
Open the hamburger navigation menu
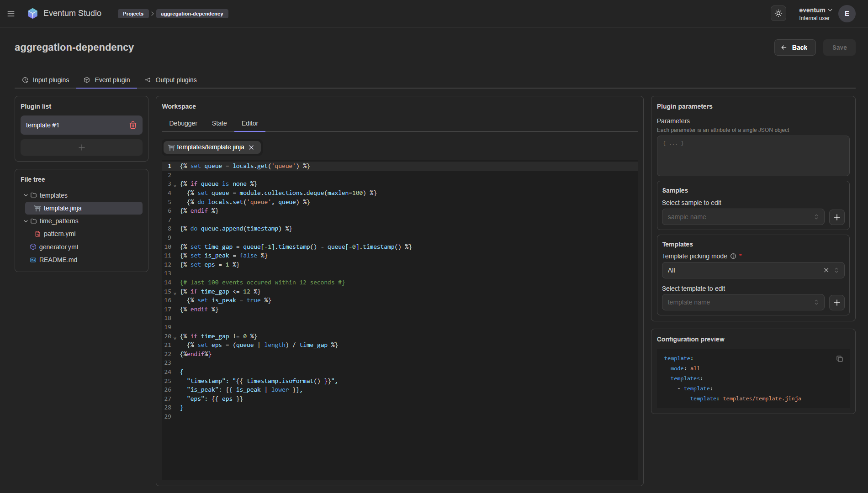pyautogui.click(x=11, y=14)
